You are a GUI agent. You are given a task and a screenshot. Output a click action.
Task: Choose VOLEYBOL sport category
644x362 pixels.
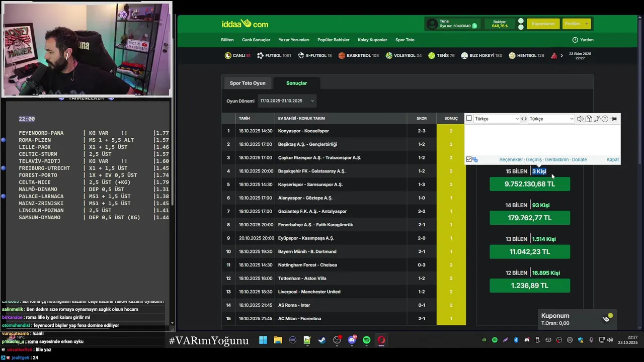point(404,55)
